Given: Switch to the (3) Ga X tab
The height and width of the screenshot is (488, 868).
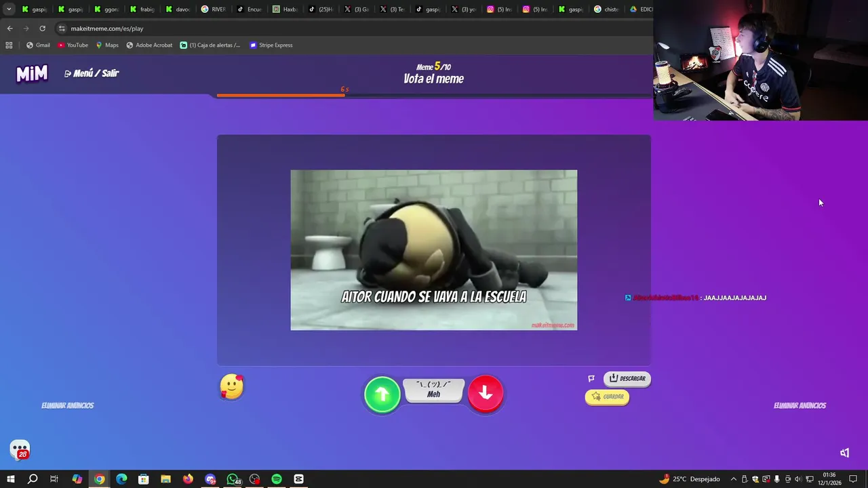Looking at the screenshot, I should (357, 9).
